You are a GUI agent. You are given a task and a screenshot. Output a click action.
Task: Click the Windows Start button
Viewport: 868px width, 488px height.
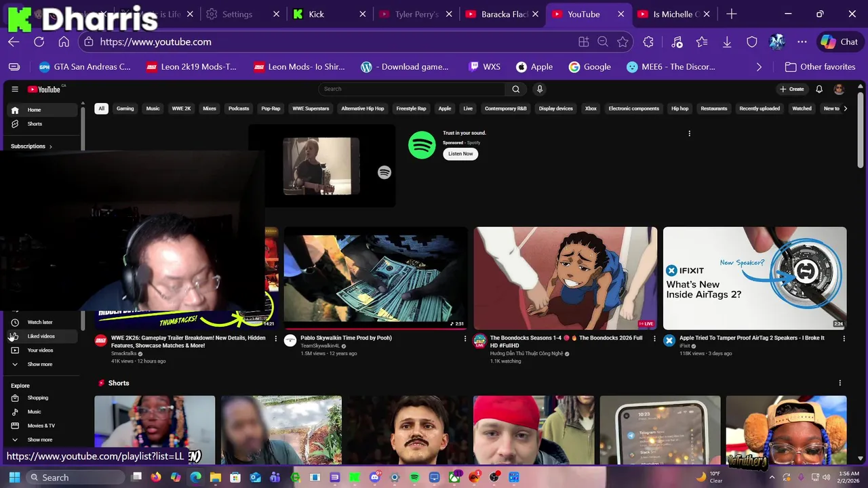pos(14,477)
